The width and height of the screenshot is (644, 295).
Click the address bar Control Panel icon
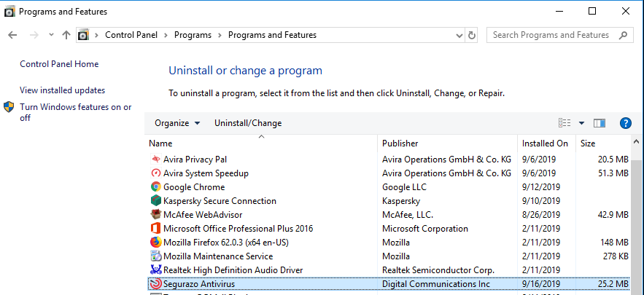coord(83,35)
